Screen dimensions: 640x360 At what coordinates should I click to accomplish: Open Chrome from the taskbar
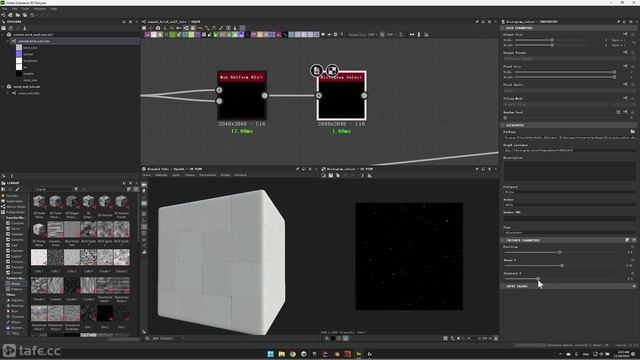point(293,354)
